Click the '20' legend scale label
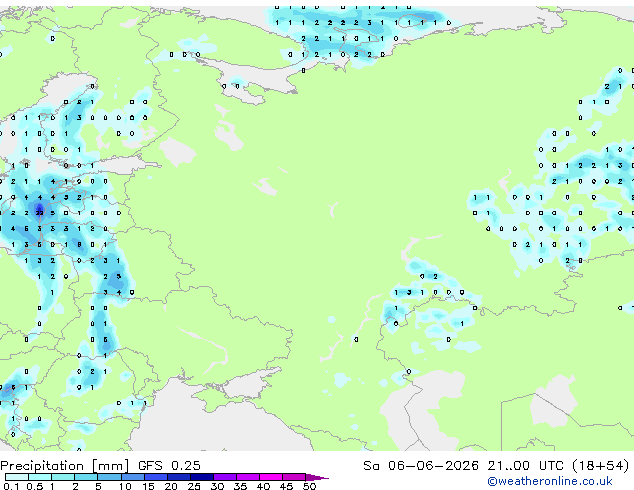Screen dimensions: 634x490 [171, 486]
